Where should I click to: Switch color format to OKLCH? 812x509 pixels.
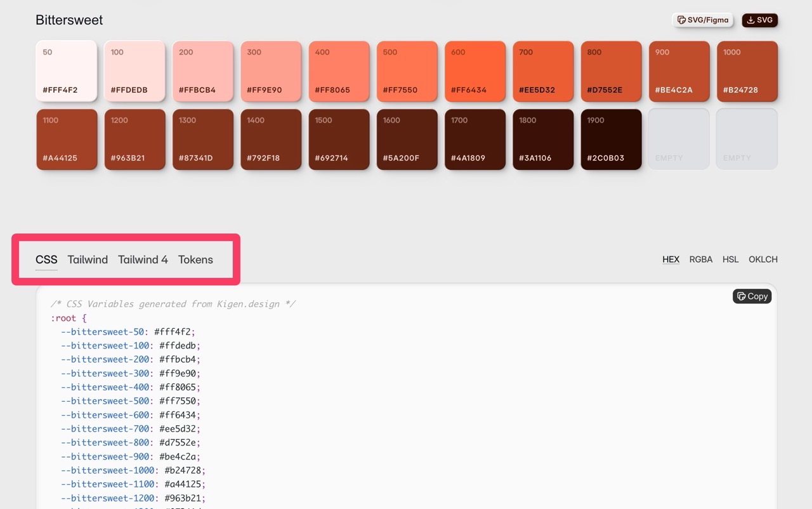763,260
